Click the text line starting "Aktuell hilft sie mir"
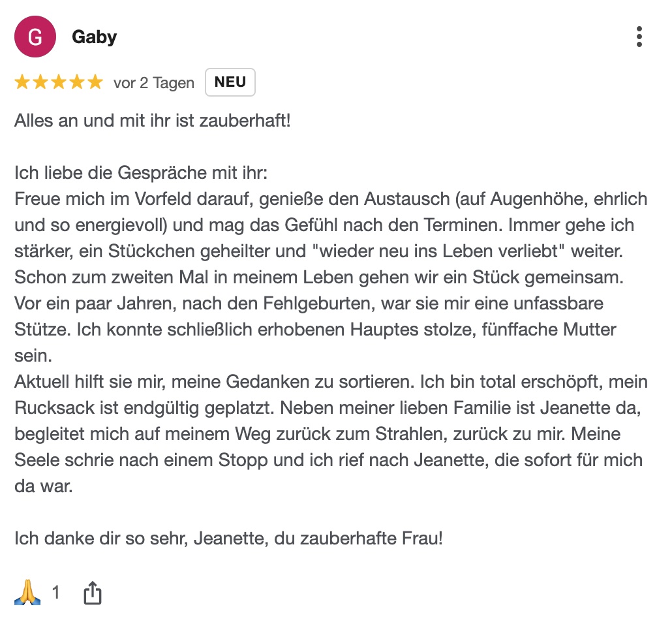Image resolution: width=672 pixels, height=628 pixels. [x=331, y=383]
